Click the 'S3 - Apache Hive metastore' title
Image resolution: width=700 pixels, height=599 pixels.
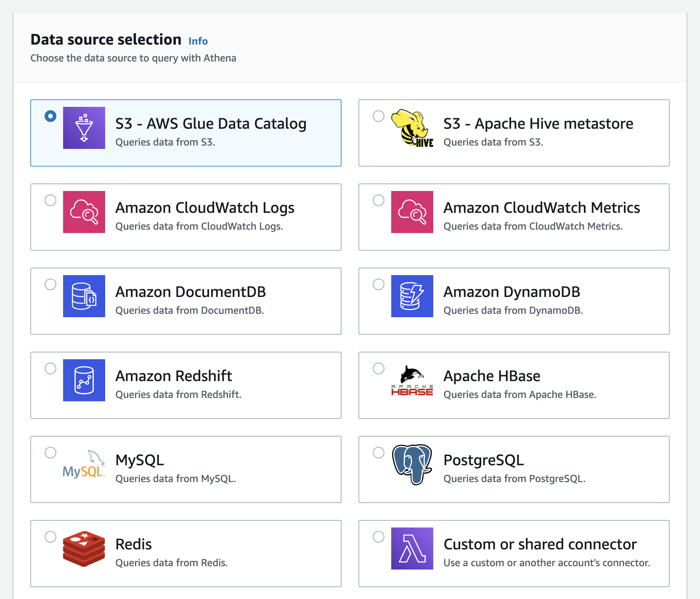tap(538, 124)
